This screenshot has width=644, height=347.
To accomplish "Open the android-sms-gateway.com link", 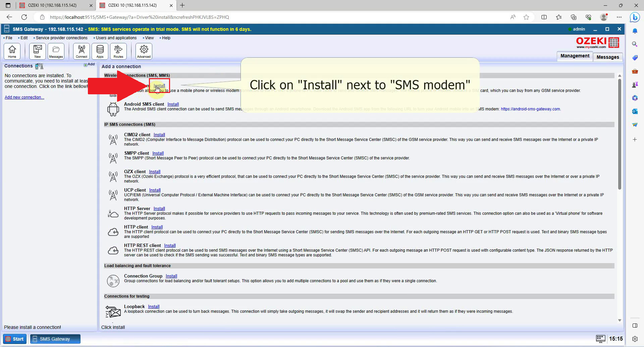I will [x=531, y=109].
